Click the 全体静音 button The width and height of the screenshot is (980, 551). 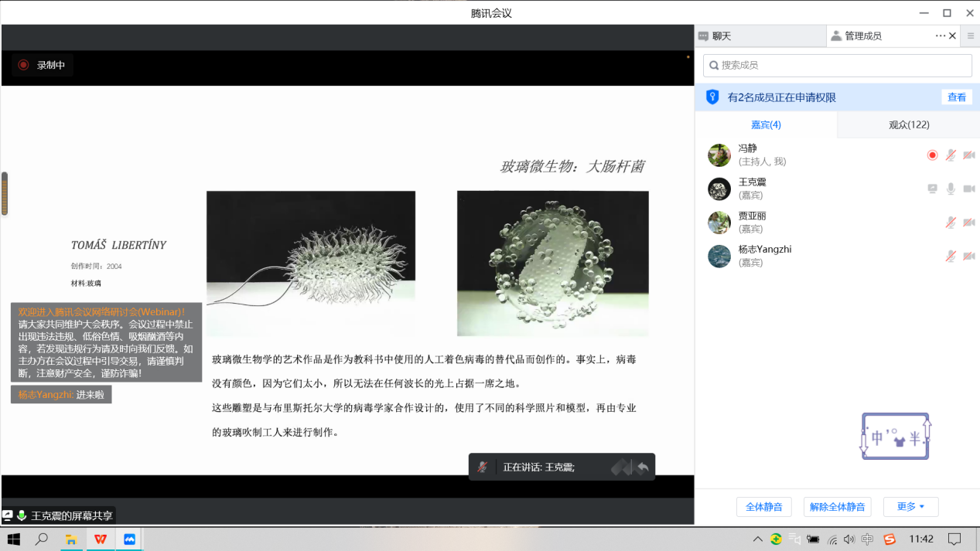(x=763, y=507)
